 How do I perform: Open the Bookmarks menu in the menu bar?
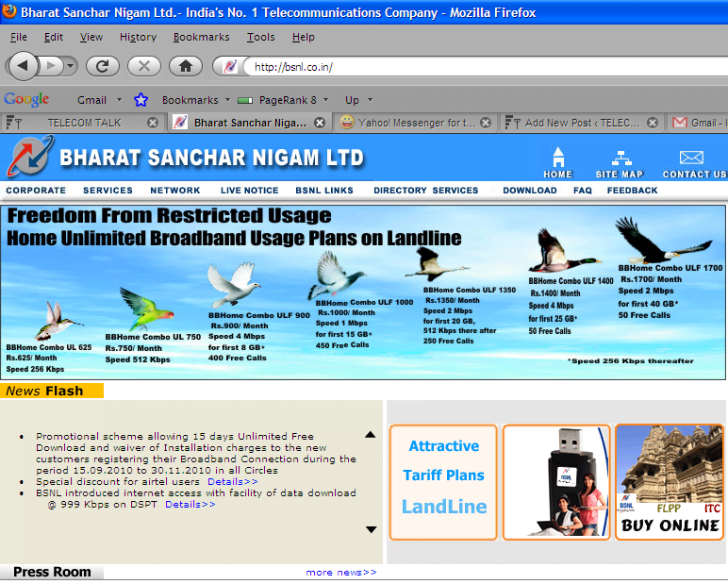pos(201,37)
